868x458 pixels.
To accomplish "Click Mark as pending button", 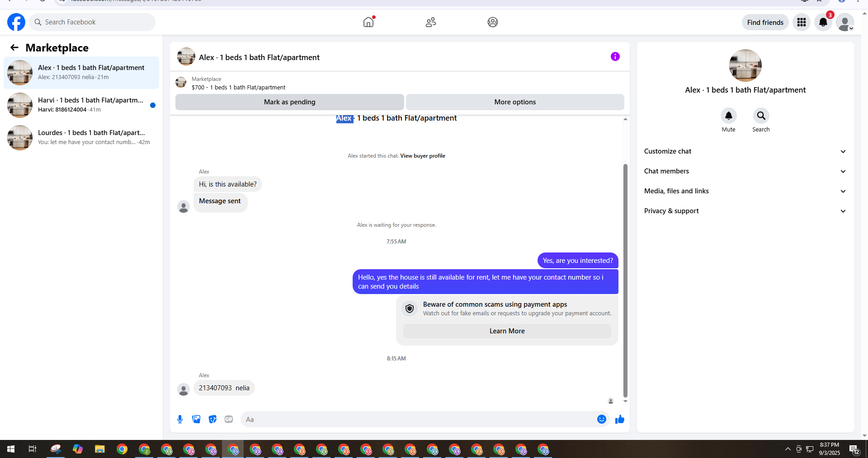I will click(290, 102).
